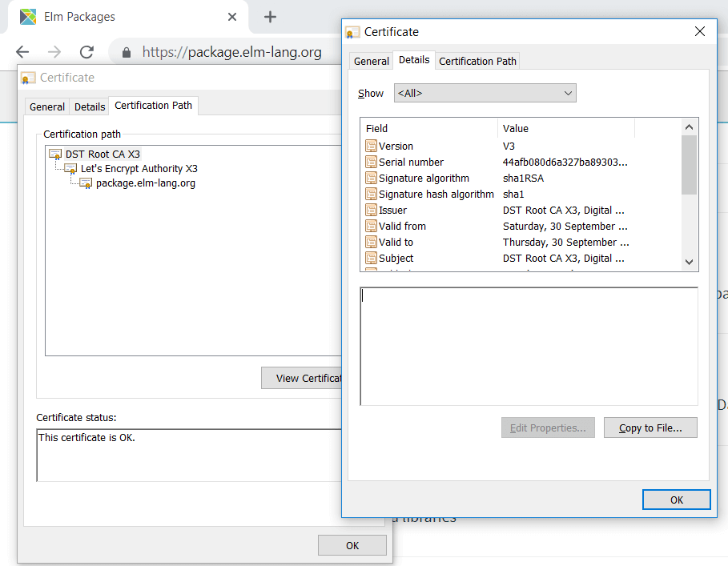
Task: Switch to Certification Path tab in the front Certificate window
Action: click(478, 61)
